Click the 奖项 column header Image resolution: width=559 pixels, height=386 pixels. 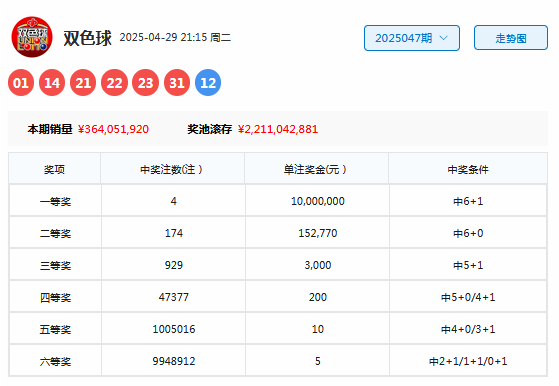pos(55,169)
